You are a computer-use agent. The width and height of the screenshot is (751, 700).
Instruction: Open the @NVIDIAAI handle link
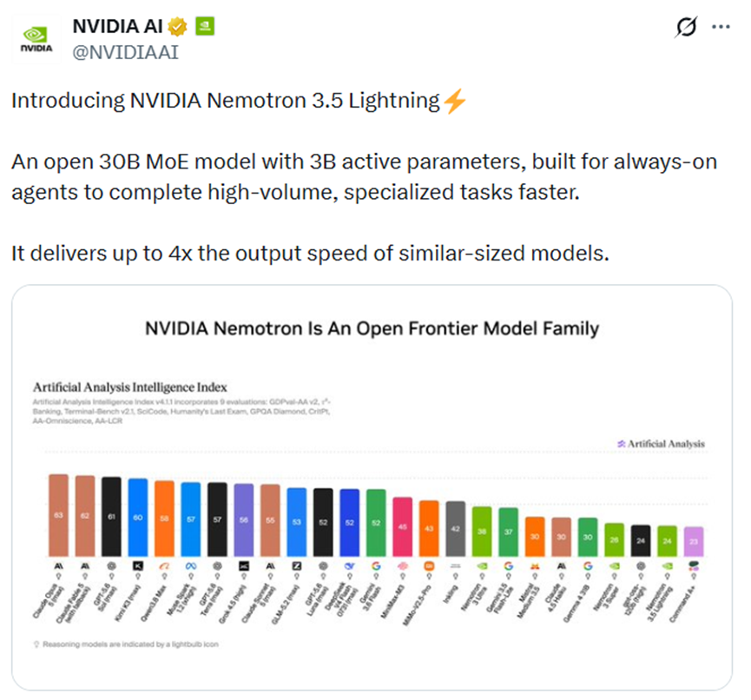[126, 52]
